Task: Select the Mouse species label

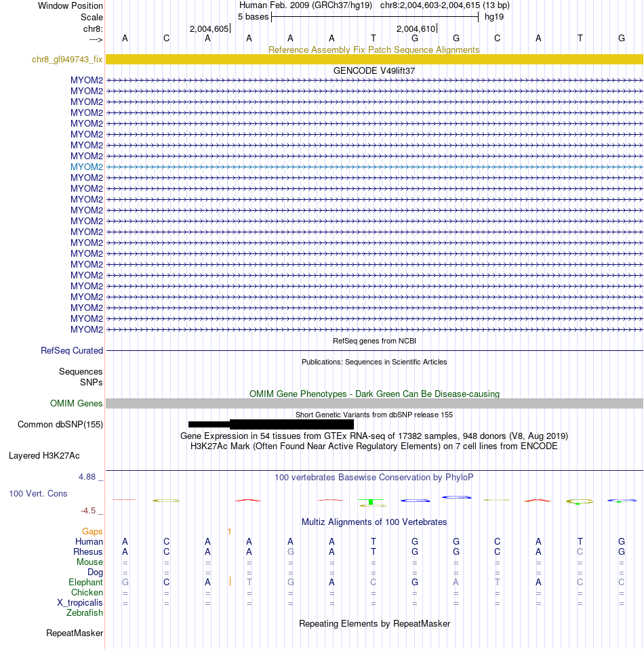Action: click(89, 562)
